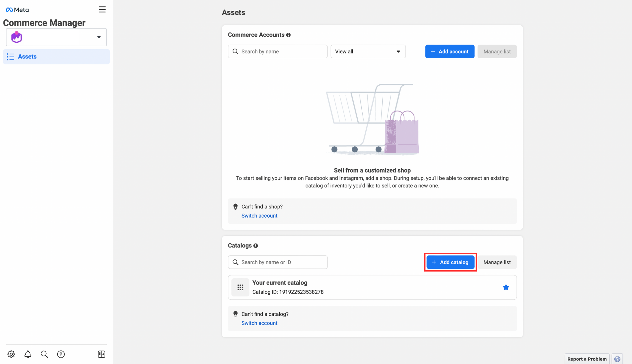This screenshot has height=364, width=632.
Task: Open search via the bottom sidebar magnifier
Action: point(44,354)
